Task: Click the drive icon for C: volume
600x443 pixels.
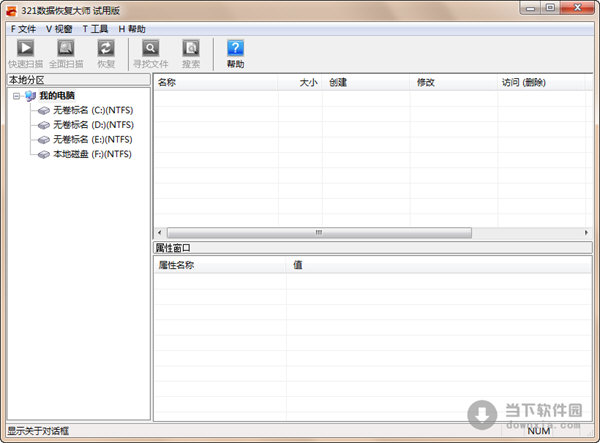Action: click(44, 111)
